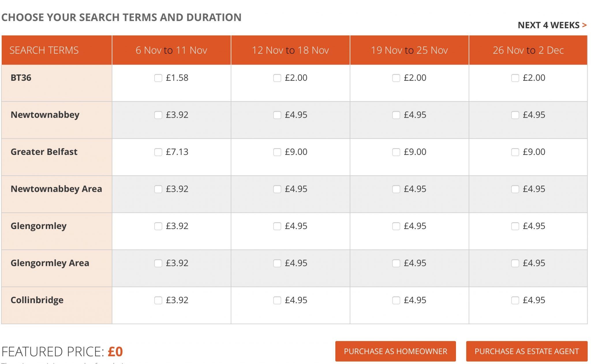The image size is (591, 364).
Task: Tick Glengormley checkbox for 19 Nov to 25 Nov
Action: 396,226
